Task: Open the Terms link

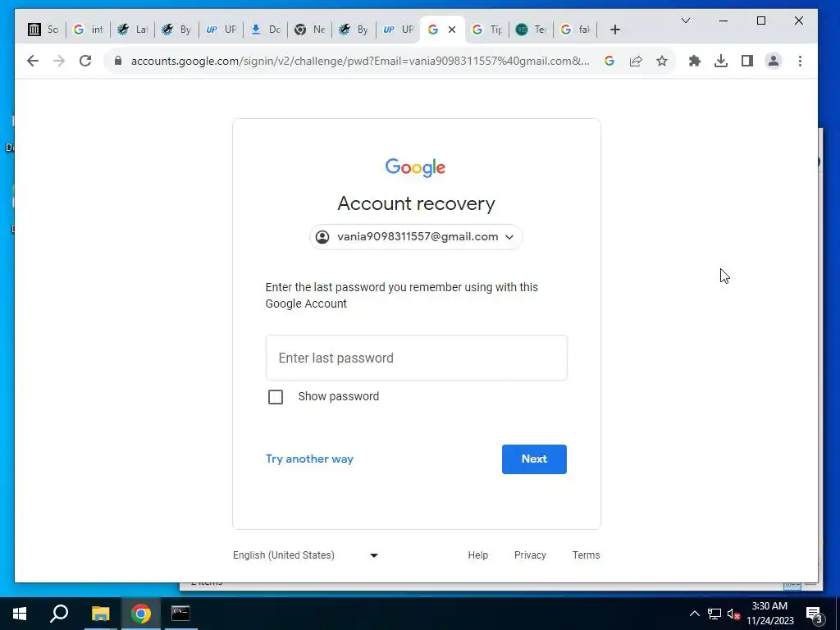Action: pos(586,555)
